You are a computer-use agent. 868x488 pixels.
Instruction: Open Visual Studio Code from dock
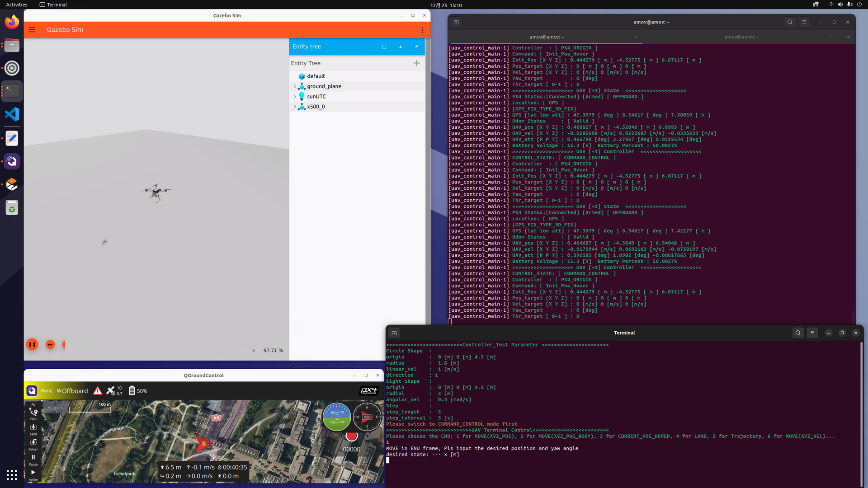pos(12,114)
